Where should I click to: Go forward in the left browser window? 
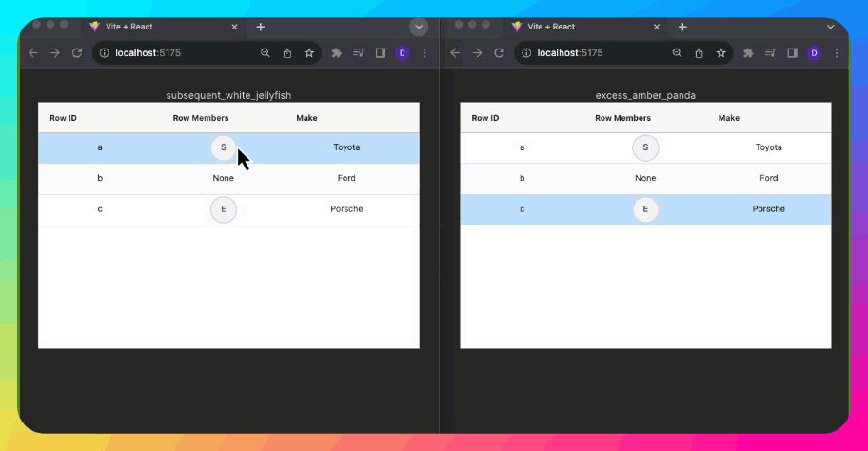(55, 53)
